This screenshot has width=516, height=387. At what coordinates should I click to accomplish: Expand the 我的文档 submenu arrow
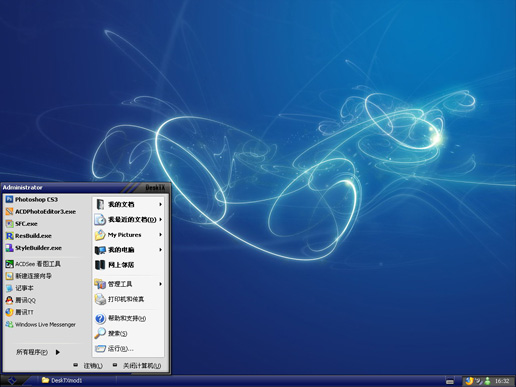coord(160,204)
